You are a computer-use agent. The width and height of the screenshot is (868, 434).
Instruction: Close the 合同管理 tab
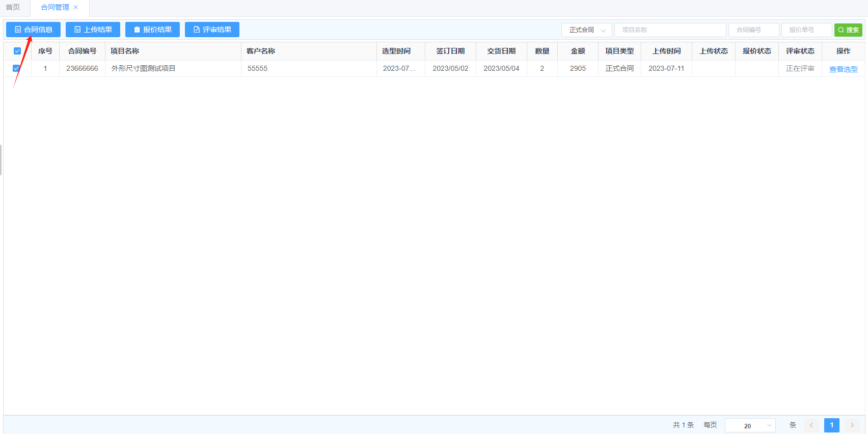pyautogui.click(x=76, y=7)
